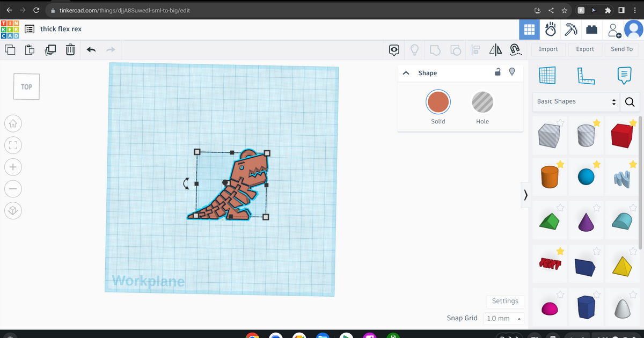Open the Snap Grid value dropdown
The width and height of the screenshot is (644, 338).
coord(504,318)
